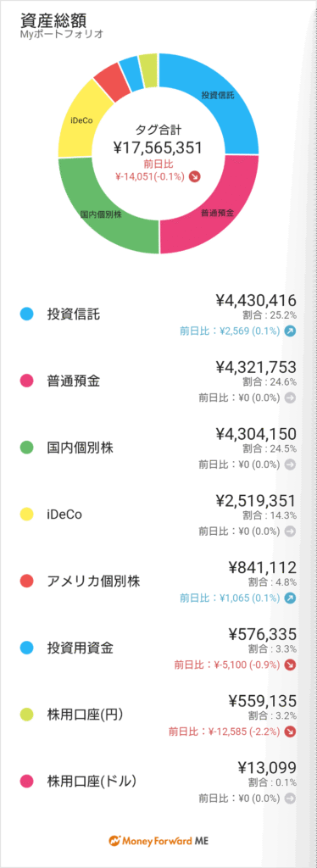317x868 pixels.
Task: Click the ¥4,430,416 amount for 投資信託
Action: (256, 301)
